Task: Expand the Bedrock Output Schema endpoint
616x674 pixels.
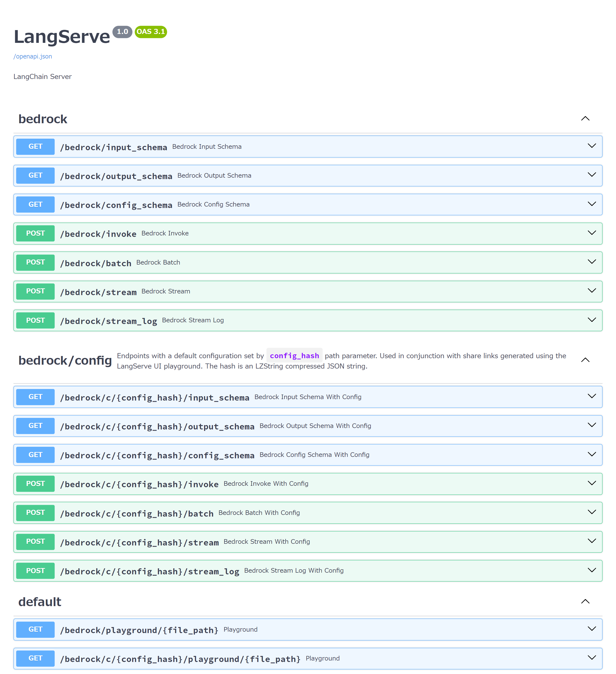Action: tap(592, 175)
